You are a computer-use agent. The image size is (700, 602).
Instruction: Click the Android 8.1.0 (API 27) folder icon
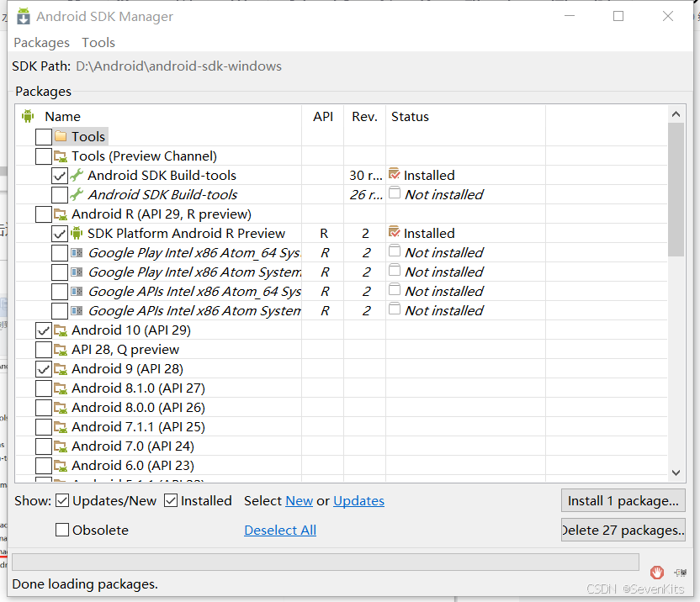[61, 388]
